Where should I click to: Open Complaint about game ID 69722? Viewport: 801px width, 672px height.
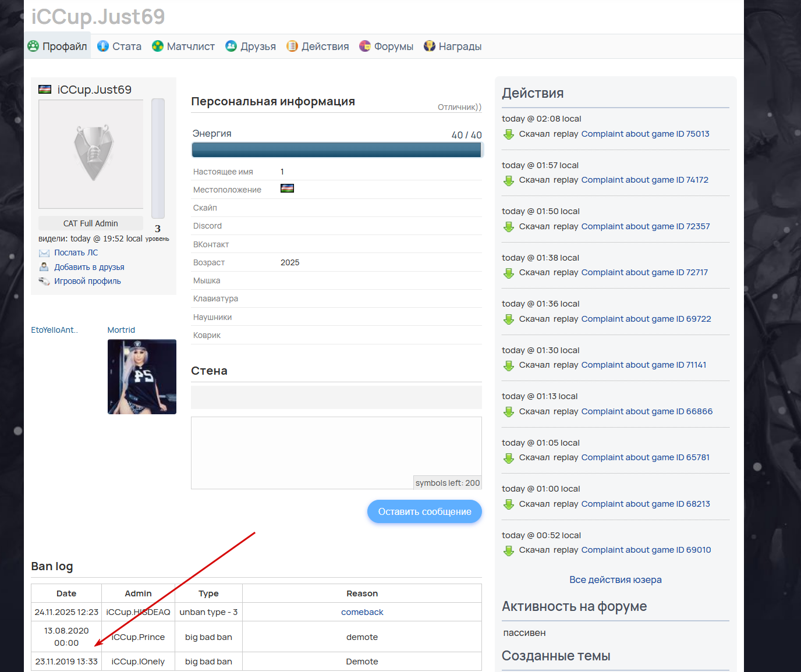(646, 319)
